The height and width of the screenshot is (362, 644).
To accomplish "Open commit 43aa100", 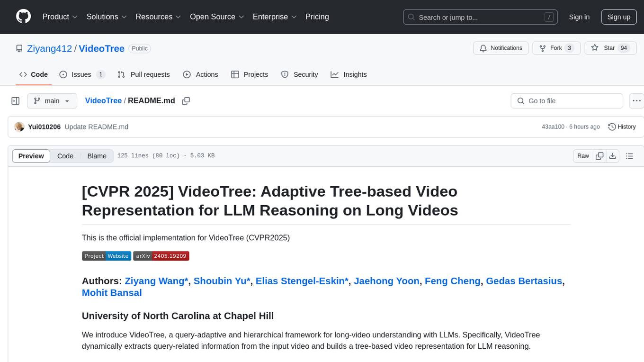I will [x=553, y=127].
